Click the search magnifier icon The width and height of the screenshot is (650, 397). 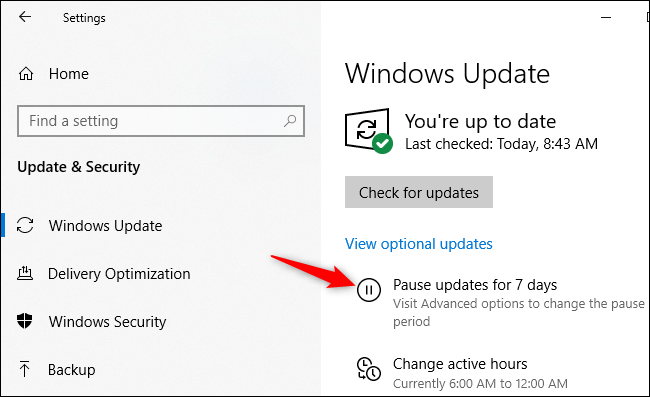tap(290, 121)
